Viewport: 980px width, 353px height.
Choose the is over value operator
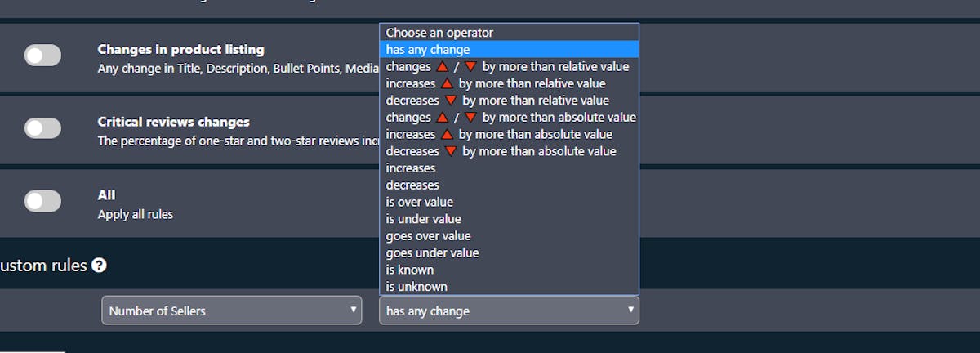pyautogui.click(x=509, y=202)
